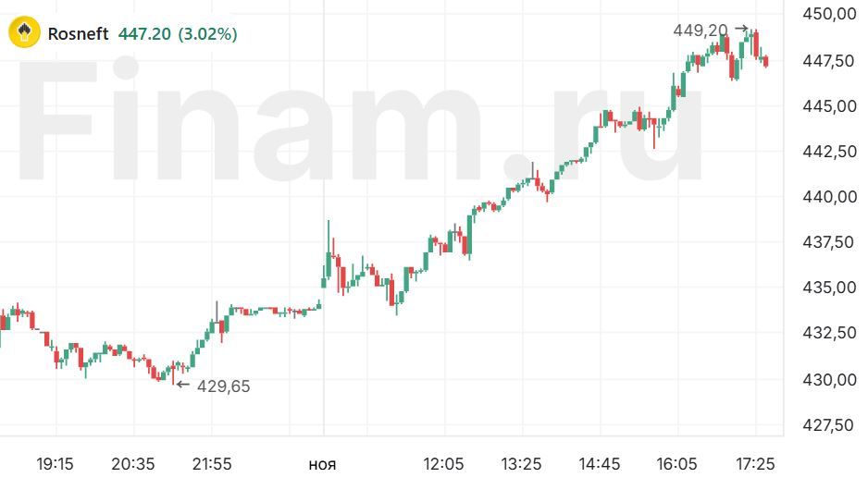The width and height of the screenshot is (868, 490).
Task: Click the 427,50 price axis level
Action: click(x=829, y=425)
